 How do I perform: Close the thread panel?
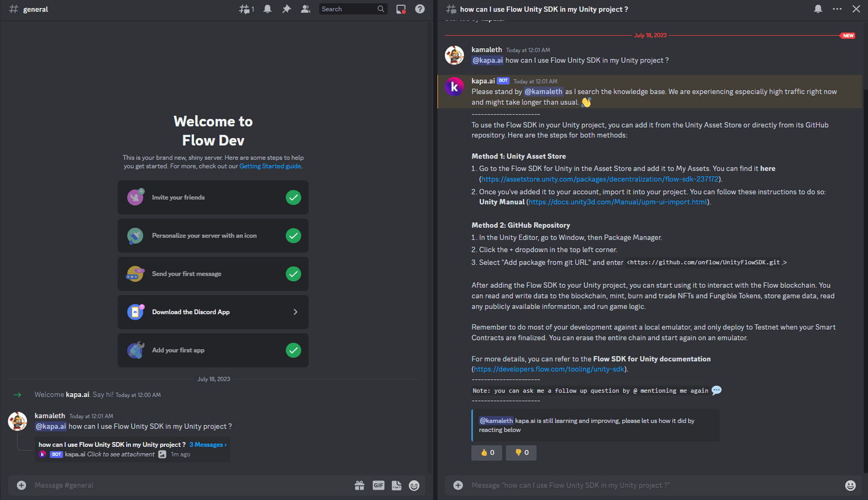(x=856, y=9)
